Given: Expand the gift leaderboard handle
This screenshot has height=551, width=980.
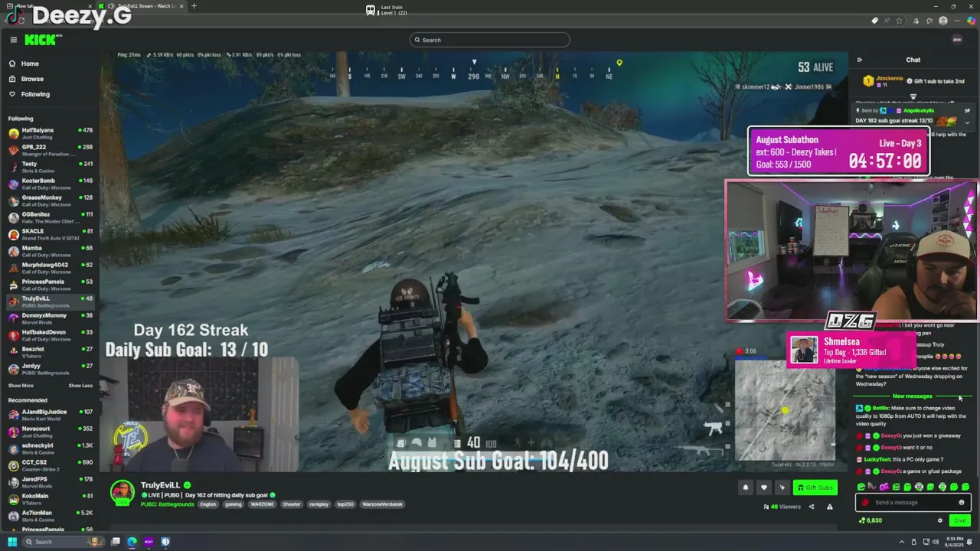Looking at the screenshot, I should tap(913, 97).
